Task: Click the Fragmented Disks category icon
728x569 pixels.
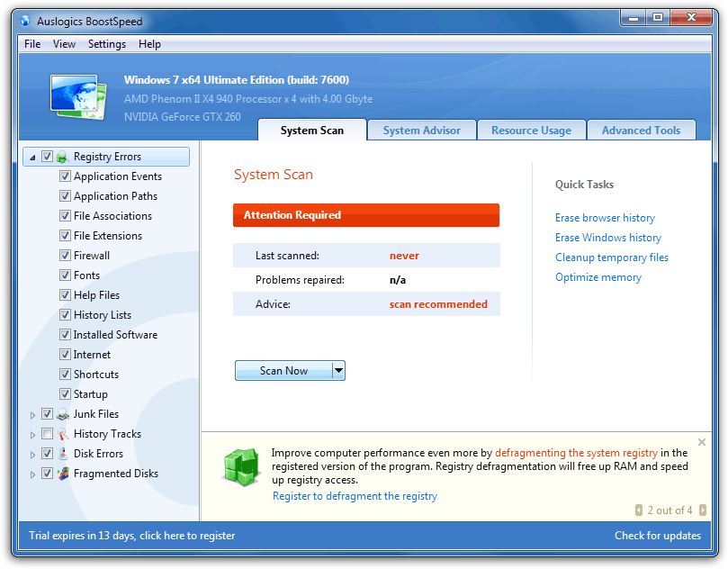Action: (x=63, y=474)
